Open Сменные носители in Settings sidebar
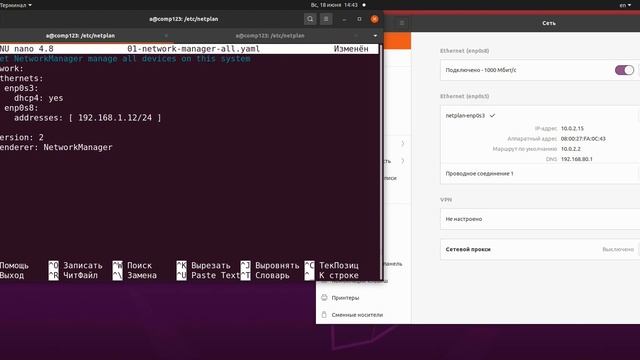Screen dimensions: 640x360 coord(357,315)
